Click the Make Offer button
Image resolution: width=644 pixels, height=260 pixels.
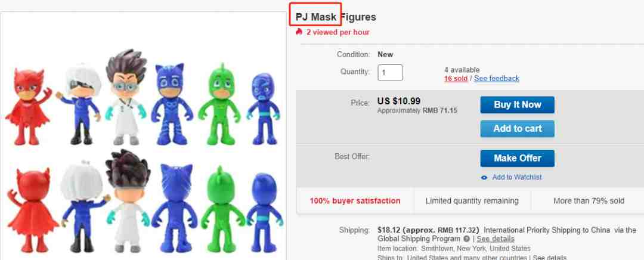coord(517,158)
